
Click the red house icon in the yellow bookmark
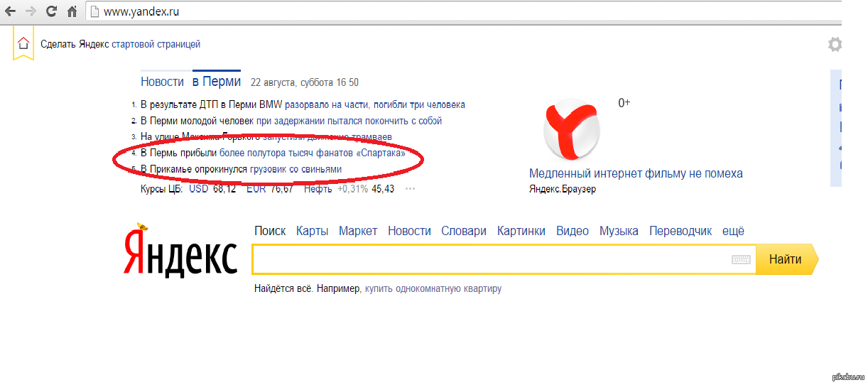[x=23, y=43]
